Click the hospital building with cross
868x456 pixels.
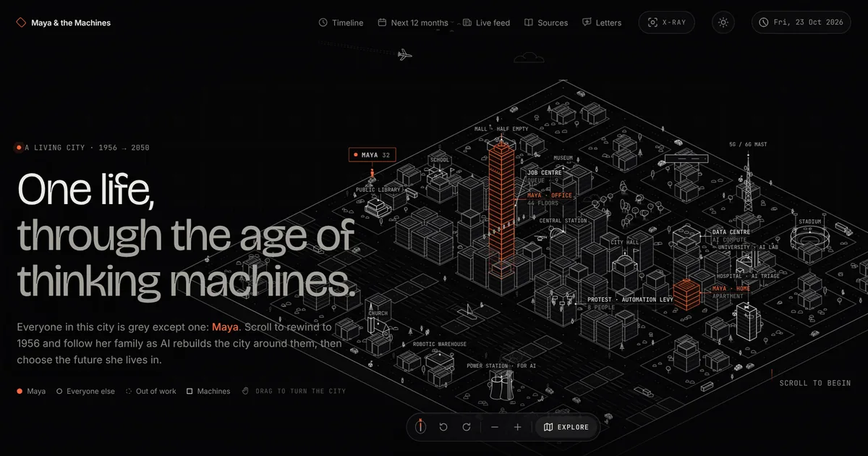(748, 323)
